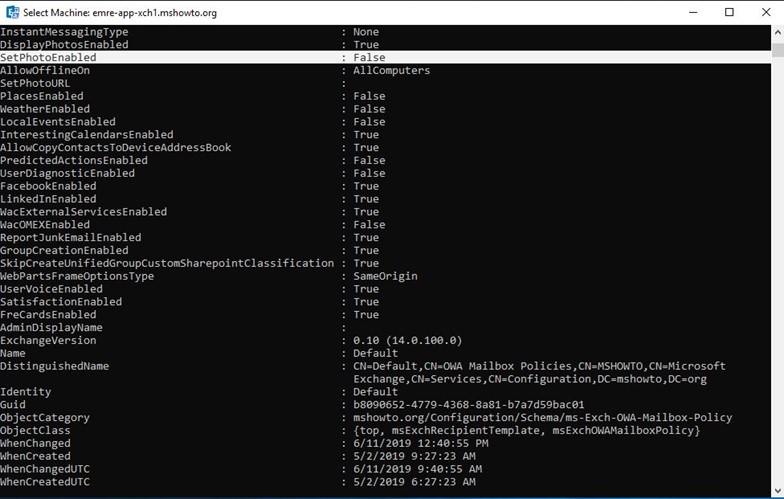The width and height of the screenshot is (784, 499).
Task: Click the SkipCreateUnifiedGroupCustomSharepointClassification property
Action: [167, 263]
